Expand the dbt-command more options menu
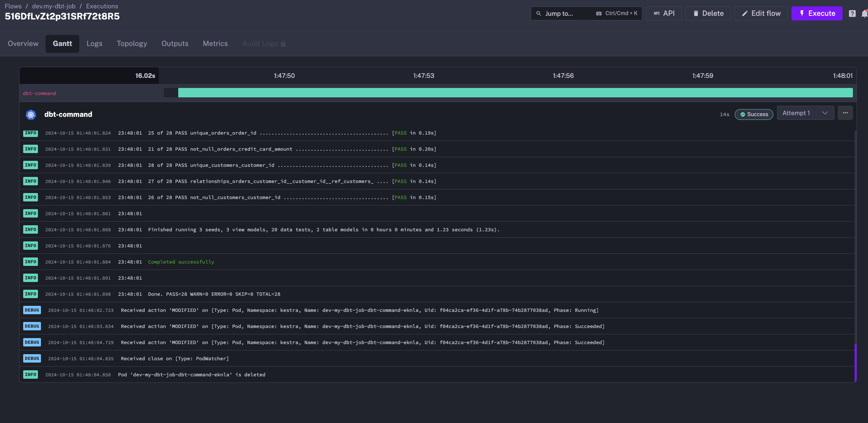The image size is (868, 423). 845,113
